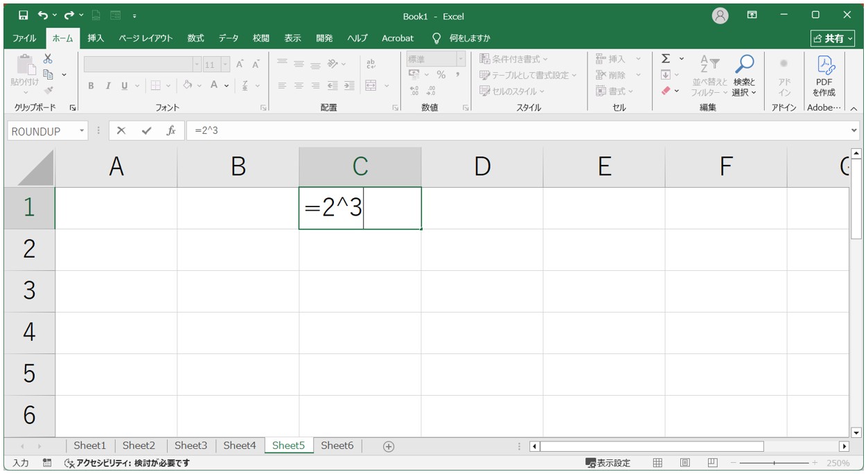Click the 共有 share button

click(832, 39)
